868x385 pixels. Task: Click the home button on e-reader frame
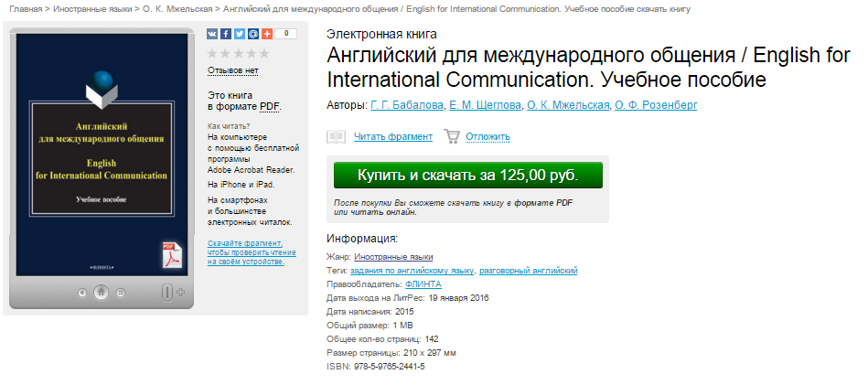coord(101,292)
